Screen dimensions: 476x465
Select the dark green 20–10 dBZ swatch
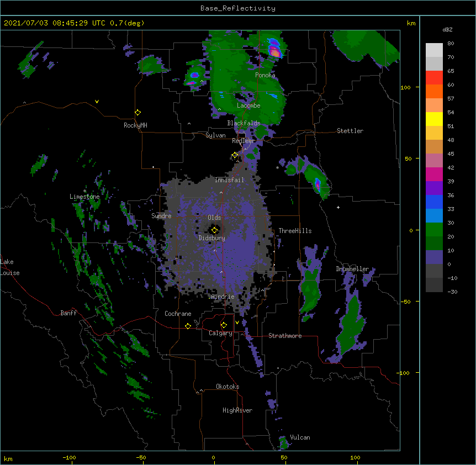(x=434, y=244)
